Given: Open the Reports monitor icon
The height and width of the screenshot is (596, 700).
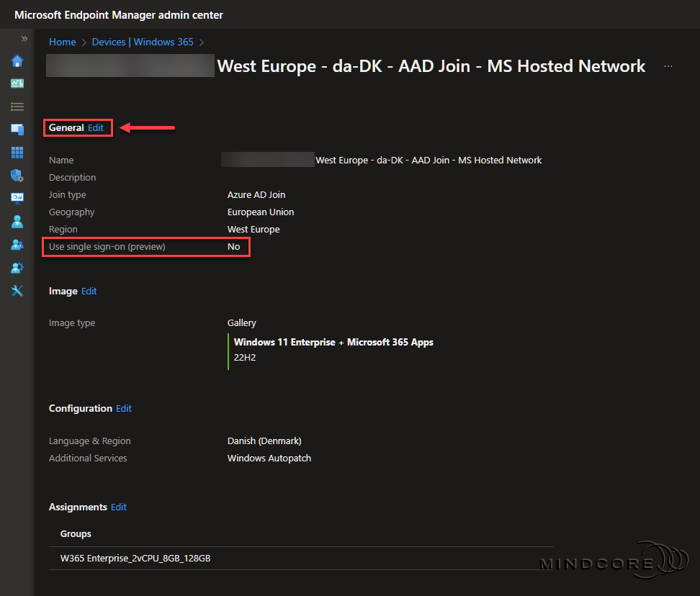Looking at the screenshot, I should coord(17,198).
